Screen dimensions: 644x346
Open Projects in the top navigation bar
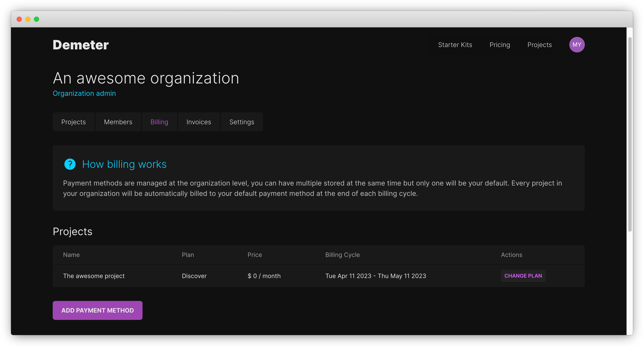click(539, 45)
